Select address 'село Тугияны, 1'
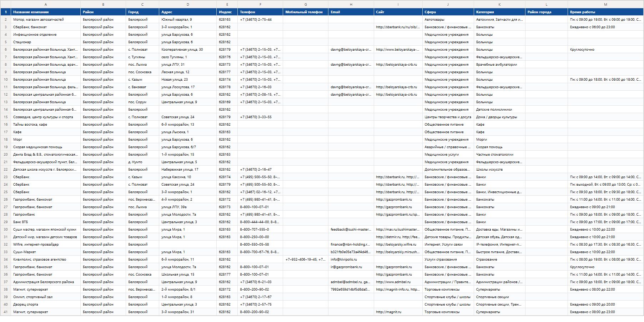644x322 pixels. pyautogui.click(x=188, y=57)
